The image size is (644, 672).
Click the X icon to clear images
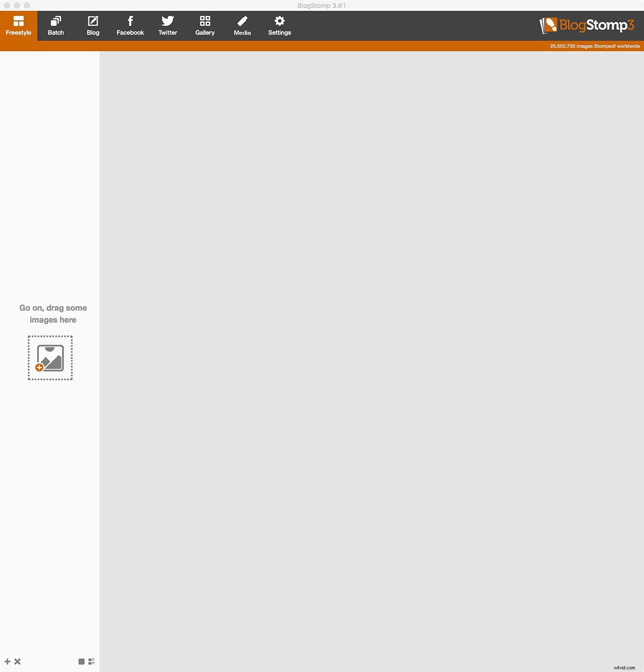click(17, 661)
